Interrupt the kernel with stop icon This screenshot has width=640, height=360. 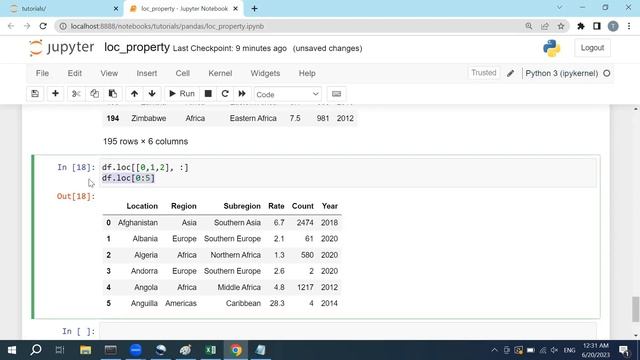coord(208,94)
